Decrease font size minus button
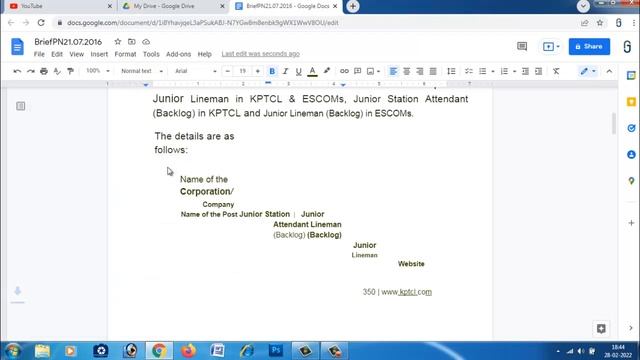This screenshot has width=640, height=360. (x=227, y=71)
